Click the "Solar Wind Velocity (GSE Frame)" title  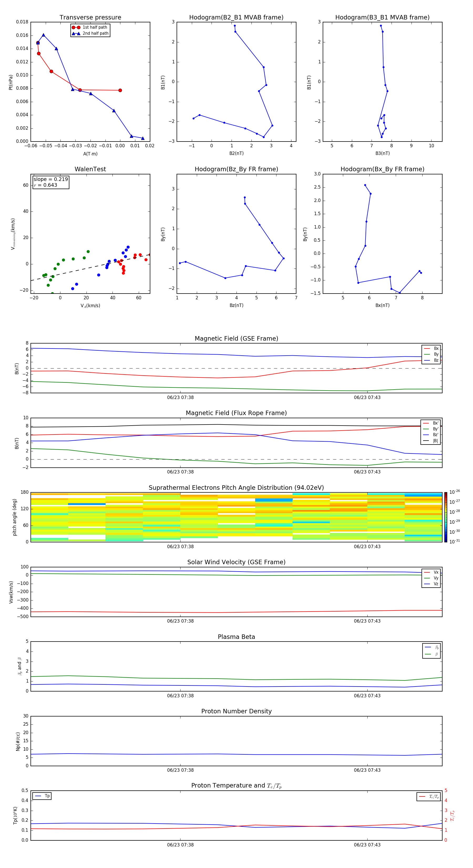(236, 562)
